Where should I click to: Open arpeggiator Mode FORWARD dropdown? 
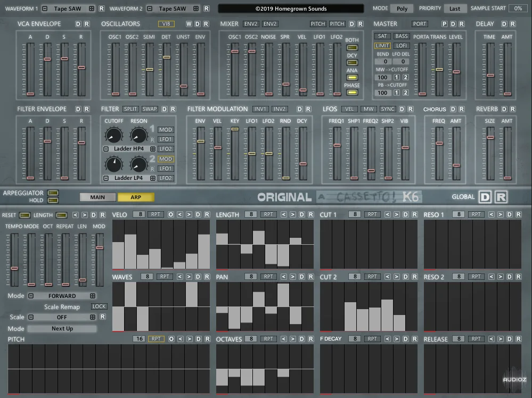[62, 296]
